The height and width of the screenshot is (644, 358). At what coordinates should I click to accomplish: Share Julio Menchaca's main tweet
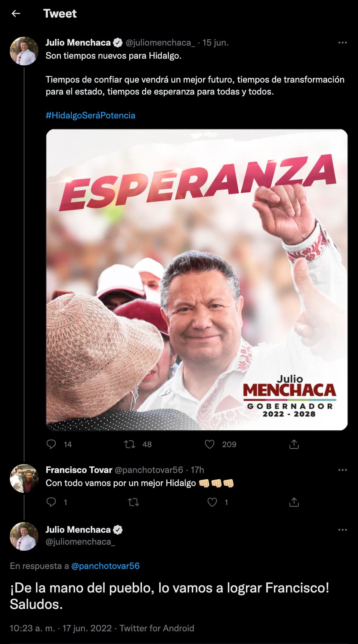tap(294, 444)
